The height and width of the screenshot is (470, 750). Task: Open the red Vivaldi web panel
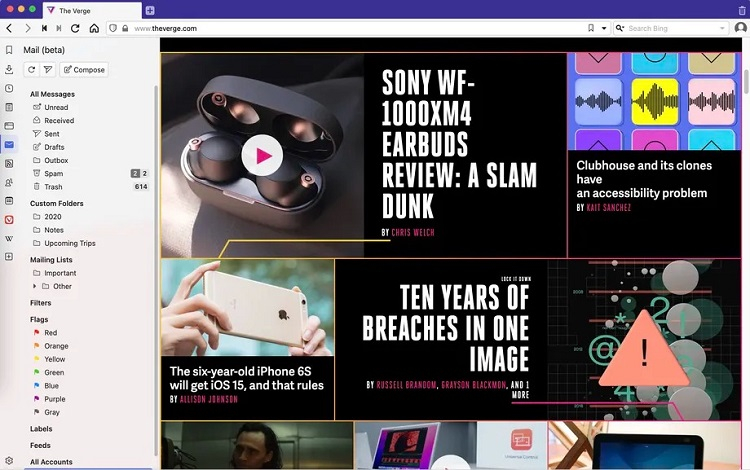9,219
